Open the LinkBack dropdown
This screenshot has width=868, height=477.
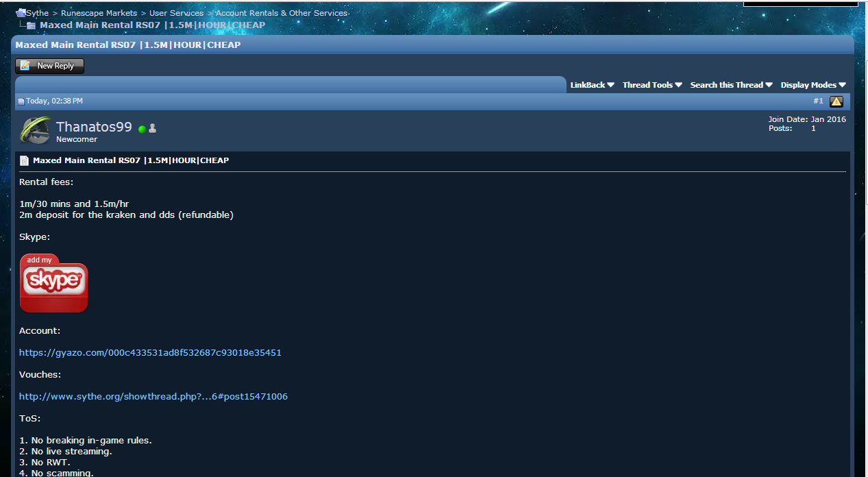[x=593, y=85]
